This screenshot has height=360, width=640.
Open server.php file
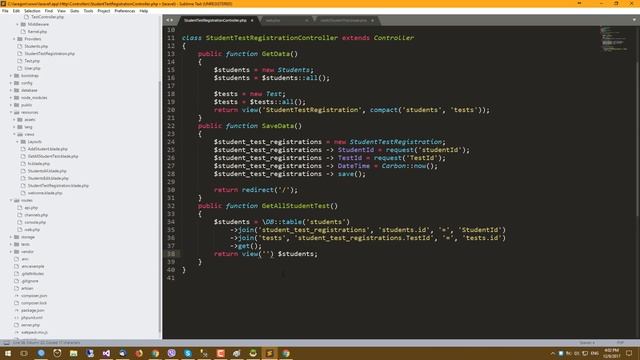point(31,325)
